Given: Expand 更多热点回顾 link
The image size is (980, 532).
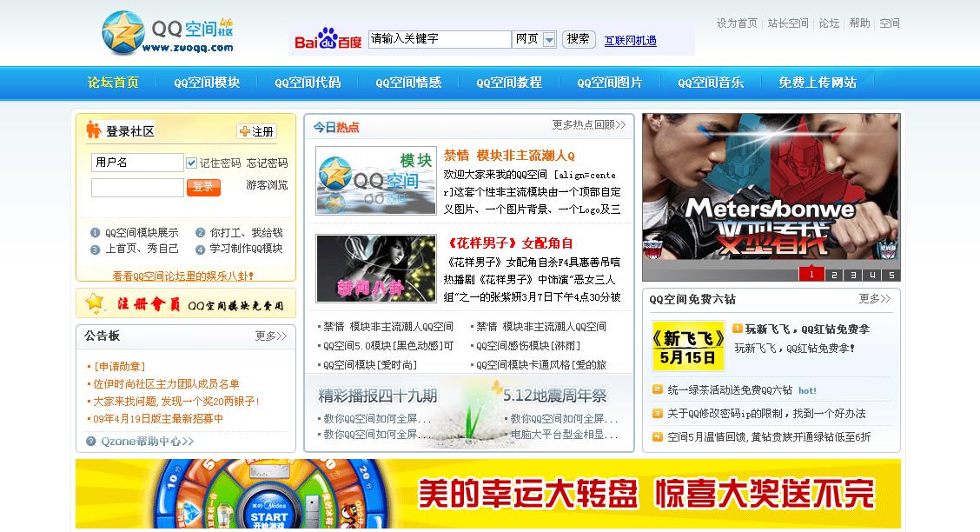Looking at the screenshot, I should click(x=589, y=125).
